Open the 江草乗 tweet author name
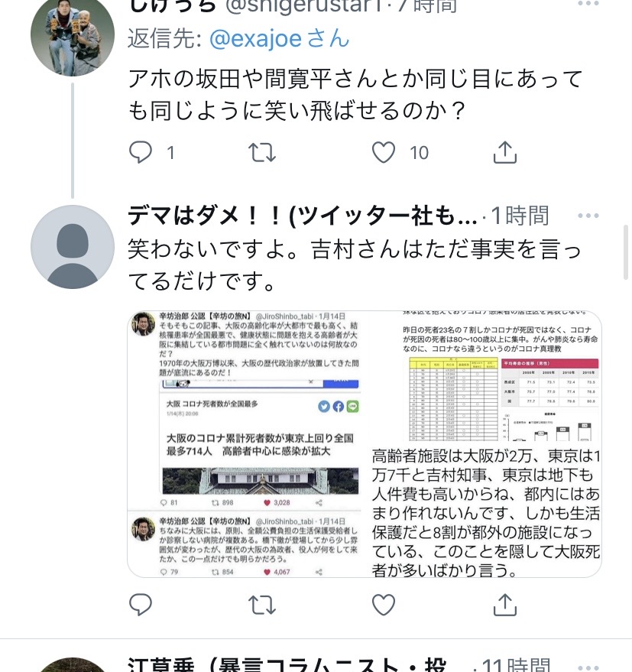 287,664
